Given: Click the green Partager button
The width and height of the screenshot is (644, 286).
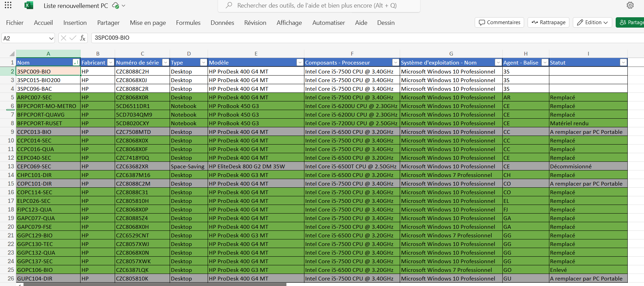Looking at the screenshot, I should 631,22.
